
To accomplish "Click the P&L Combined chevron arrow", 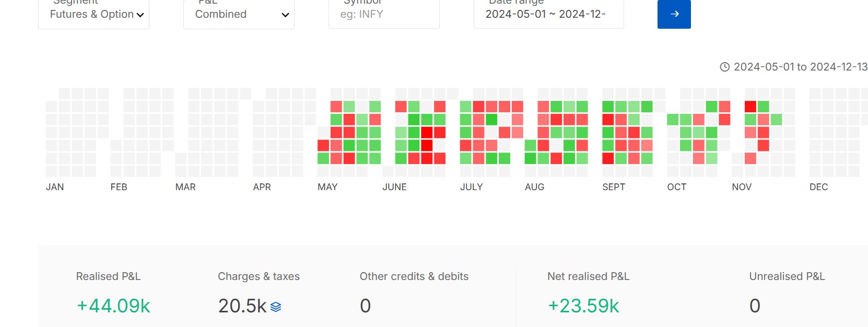I will point(285,15).
